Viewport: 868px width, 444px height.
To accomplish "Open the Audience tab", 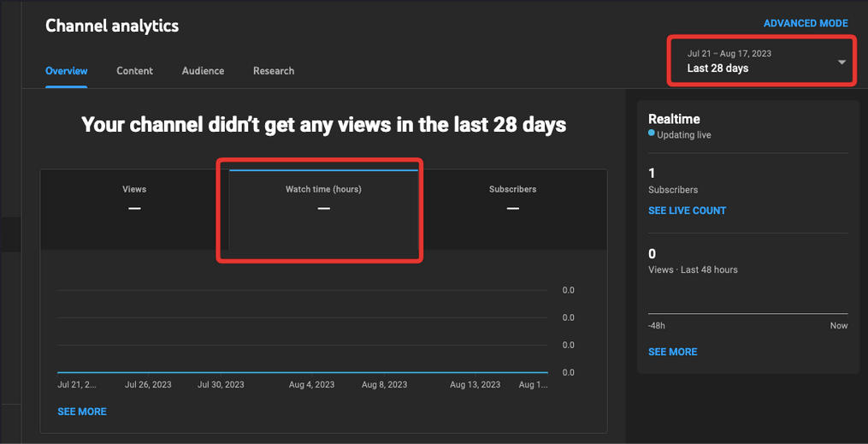I will tap(204, 71).
